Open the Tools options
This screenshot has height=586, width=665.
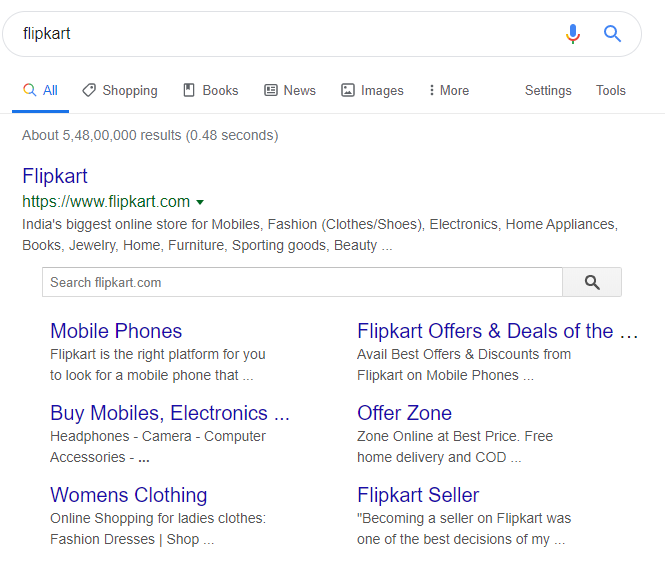610,90
